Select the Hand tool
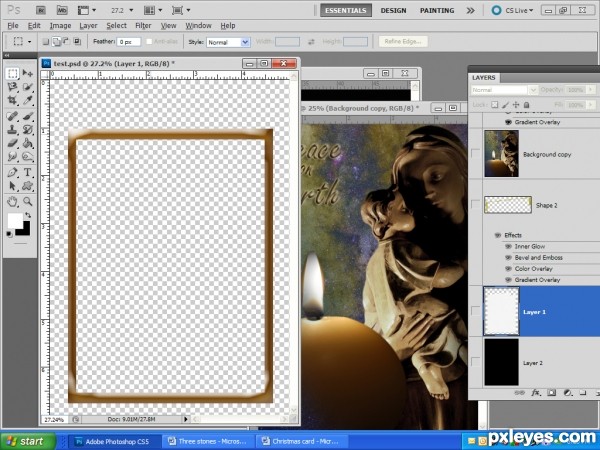Image resolution: width=600 pixels, height=450 pixels. tap(12, 201)
